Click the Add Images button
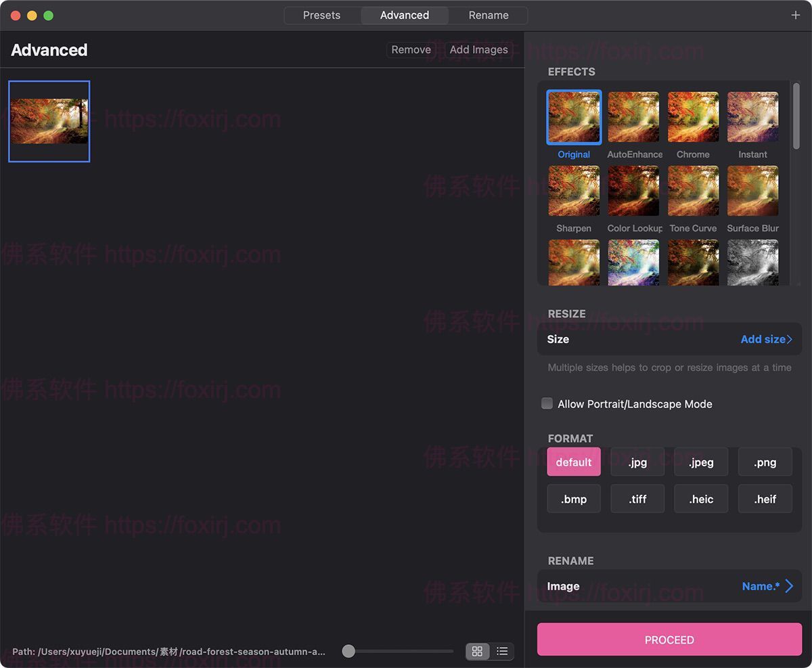This screenshot has width=812, height=668. coord(478,49)
